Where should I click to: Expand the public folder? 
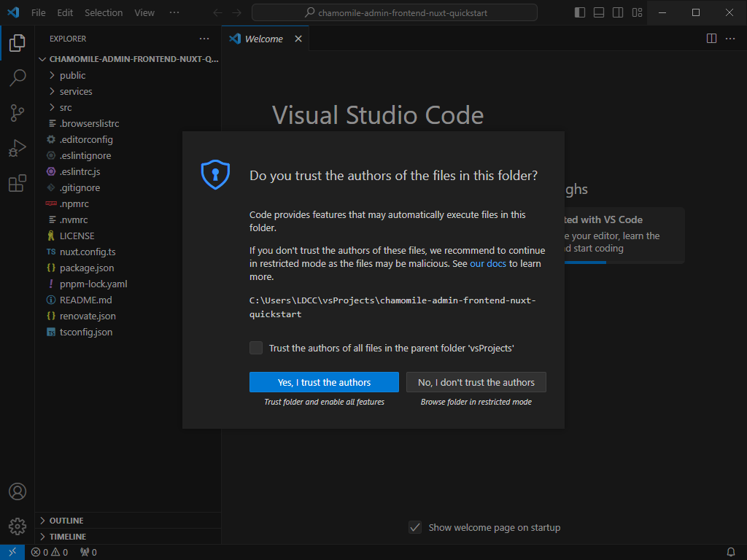coord(72,75)
